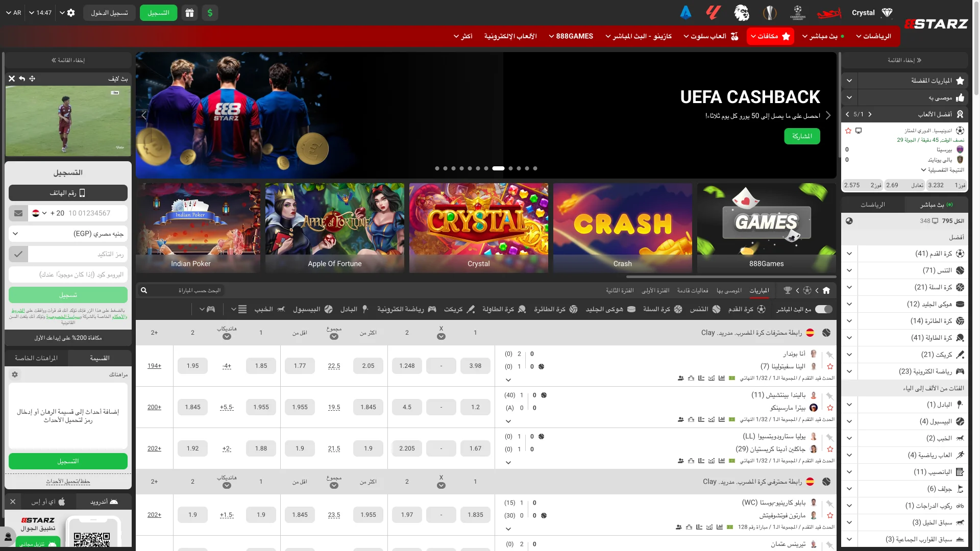Favorite the Persija top game star
The height and width of the screenshot is (551, 980).
pos(848,131)
